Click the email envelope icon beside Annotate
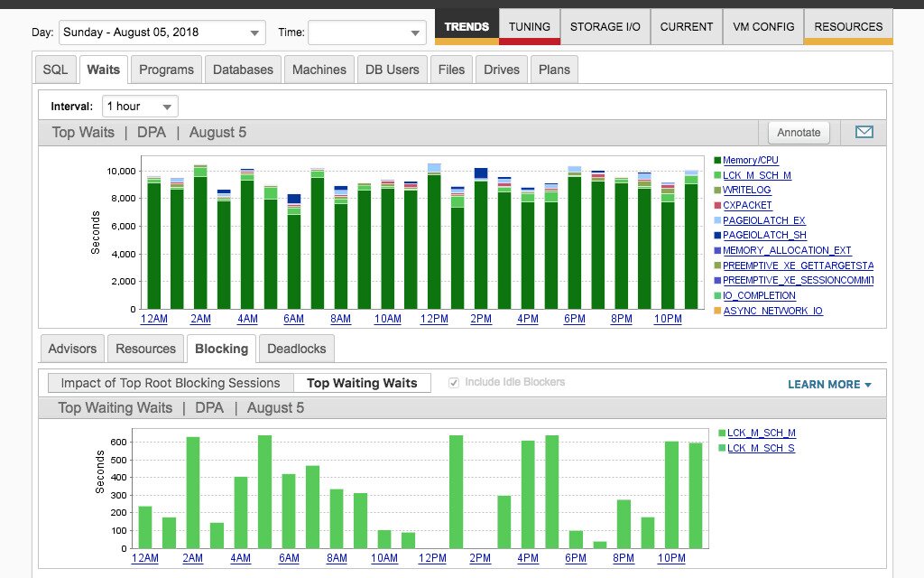This screenshot has height=578, width=924. [864, 132]
